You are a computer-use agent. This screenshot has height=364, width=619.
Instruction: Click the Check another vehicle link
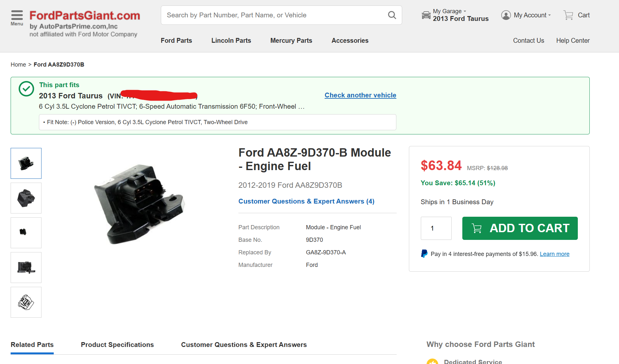click(360, 95)
